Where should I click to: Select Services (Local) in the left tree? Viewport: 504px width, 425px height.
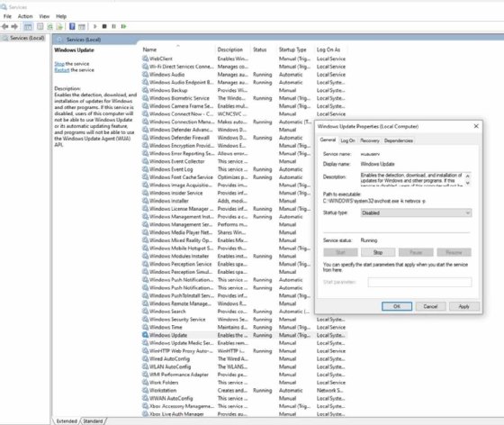(x=27, y=38)
